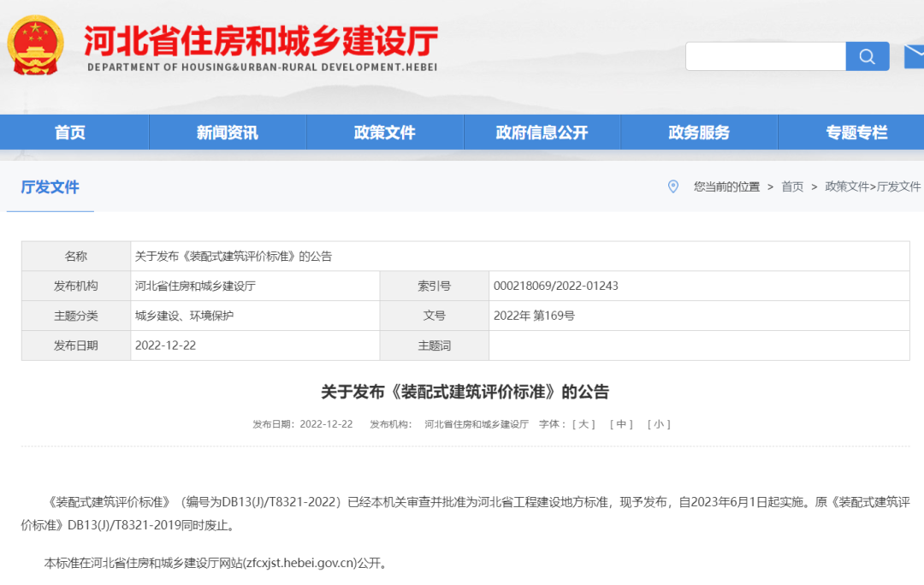Click the article title heading
This screenshot has width=924, height=585.
465,392
